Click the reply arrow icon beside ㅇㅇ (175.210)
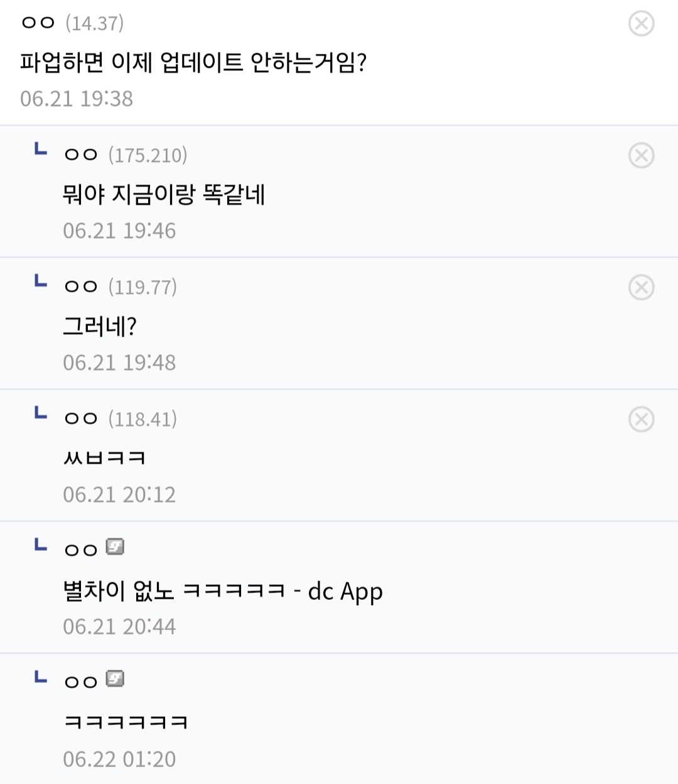 coord(41,150)
